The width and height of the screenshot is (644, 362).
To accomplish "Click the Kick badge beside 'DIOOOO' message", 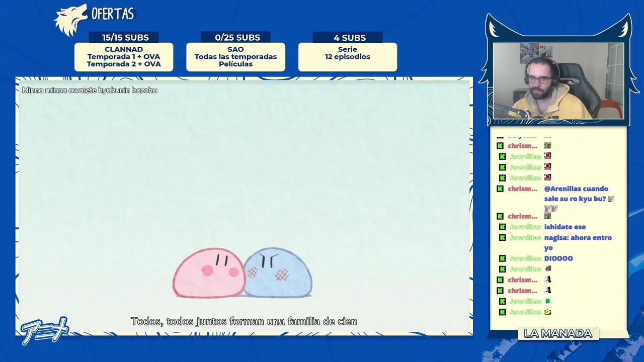I will click(502, 258).
